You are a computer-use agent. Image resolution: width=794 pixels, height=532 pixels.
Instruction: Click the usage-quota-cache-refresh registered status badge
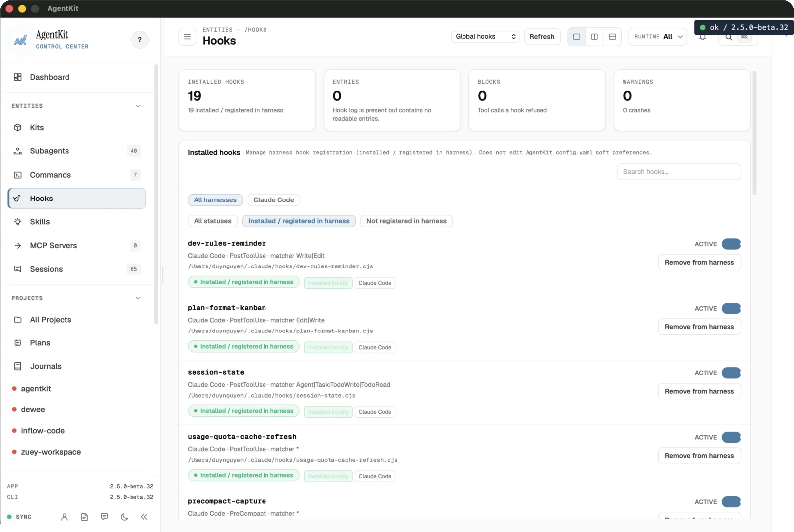(244, 475)
